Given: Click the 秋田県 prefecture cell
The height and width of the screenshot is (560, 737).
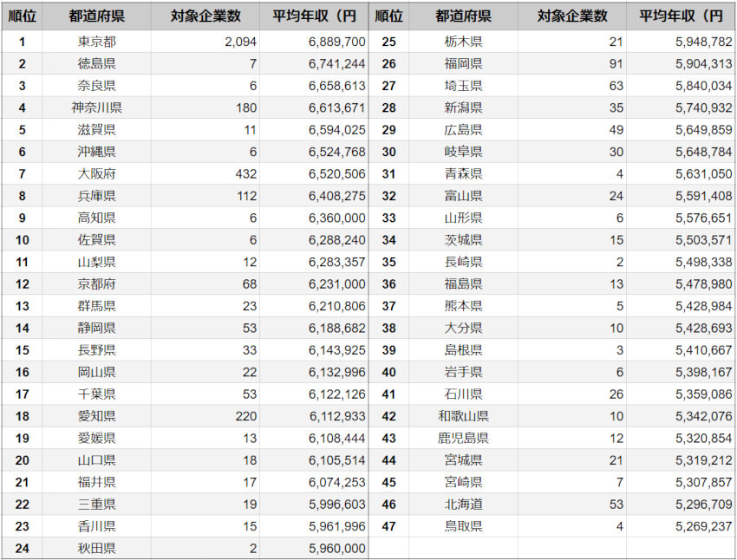Looking at the screenshot, I should click(96, 548).
